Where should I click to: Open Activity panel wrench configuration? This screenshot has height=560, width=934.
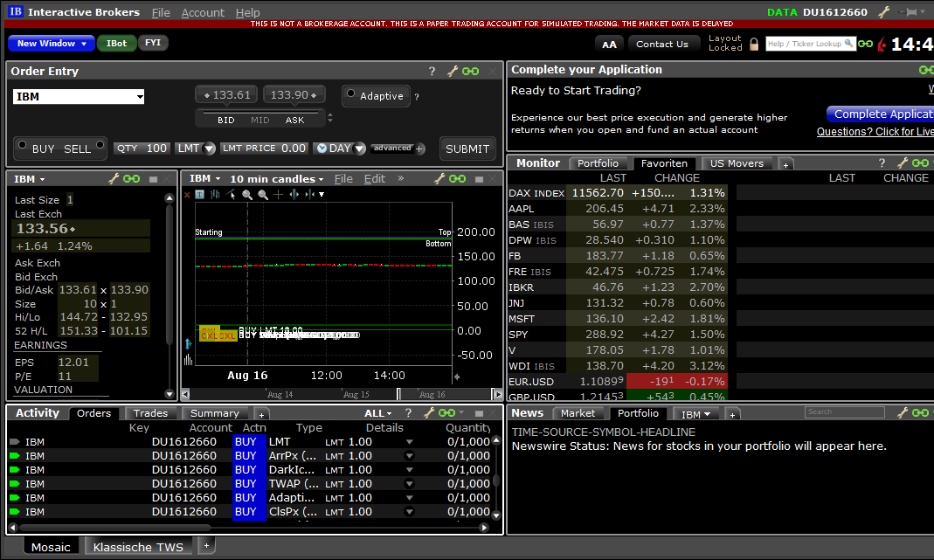tap(429, 412)
